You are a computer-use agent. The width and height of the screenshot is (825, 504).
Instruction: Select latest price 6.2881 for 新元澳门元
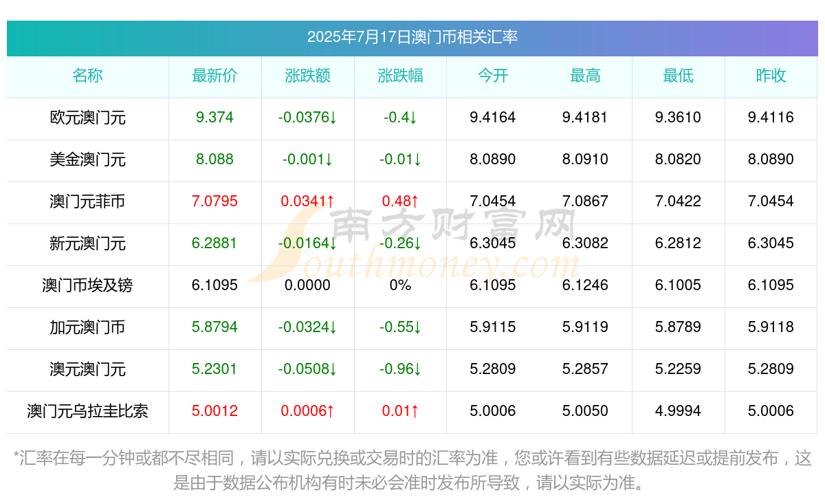(215, 243)
